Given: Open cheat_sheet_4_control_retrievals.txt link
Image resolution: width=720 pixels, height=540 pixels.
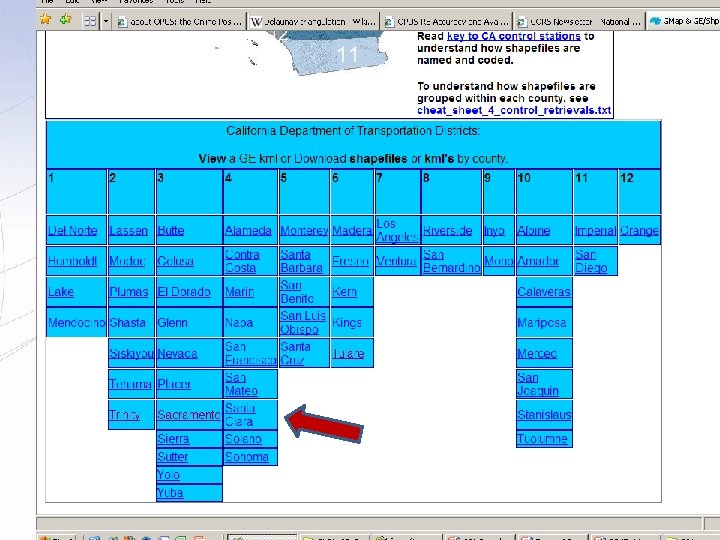Looking at the screenshot, I should click(514, 110).
